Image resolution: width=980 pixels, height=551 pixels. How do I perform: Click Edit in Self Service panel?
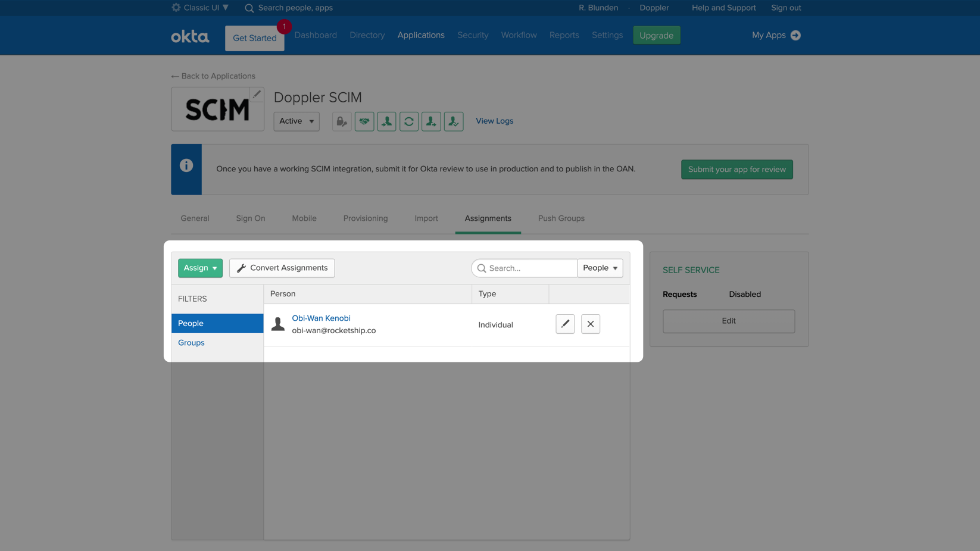(729, 321)
